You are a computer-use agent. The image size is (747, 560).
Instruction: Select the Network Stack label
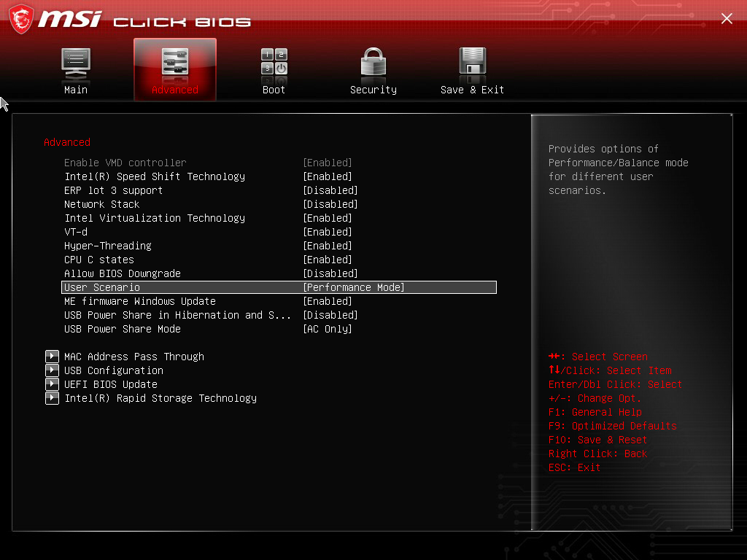pyautogui.click(x=101, y=204)
